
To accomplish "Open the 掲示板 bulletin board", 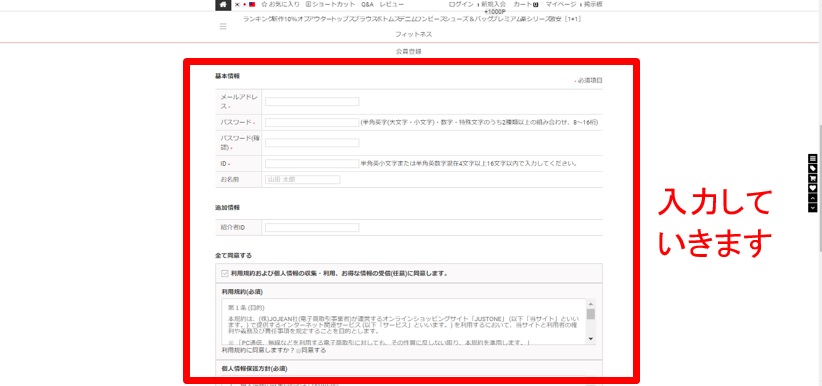I will (x=593, y=4).
